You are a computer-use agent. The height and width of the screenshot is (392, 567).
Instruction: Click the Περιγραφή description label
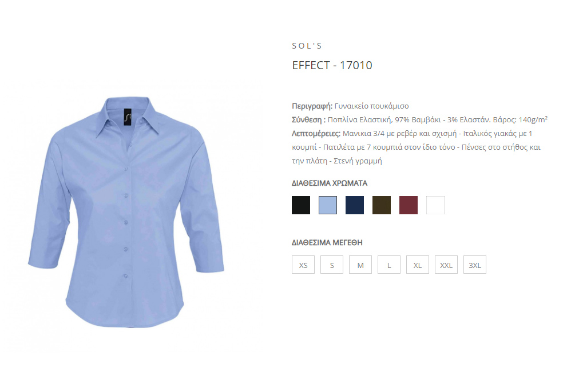pos(312,106)
